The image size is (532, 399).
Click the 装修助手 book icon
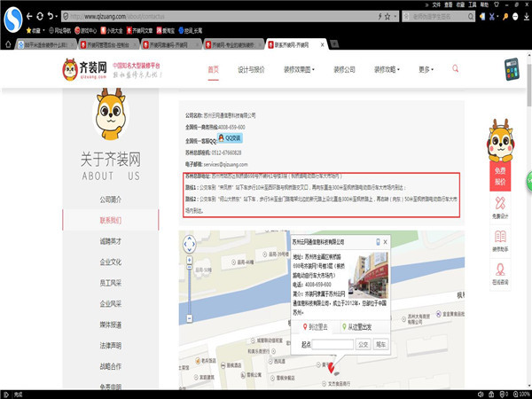(500, 236)
